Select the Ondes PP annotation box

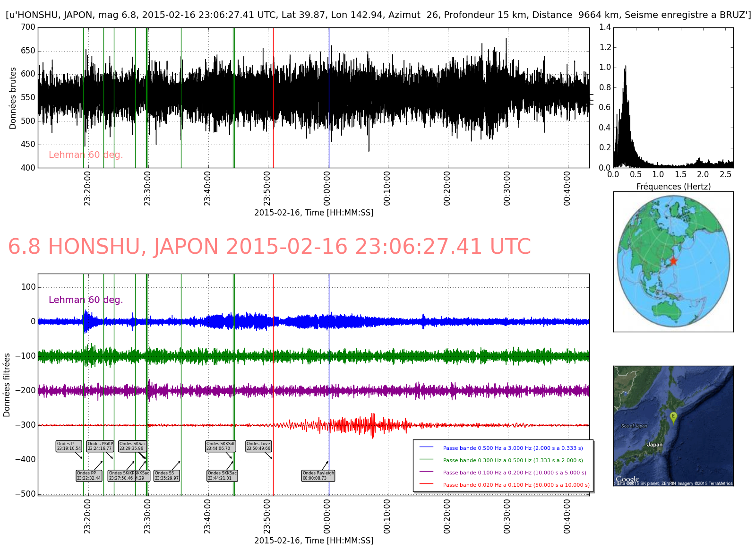click(x=89, y=475)
